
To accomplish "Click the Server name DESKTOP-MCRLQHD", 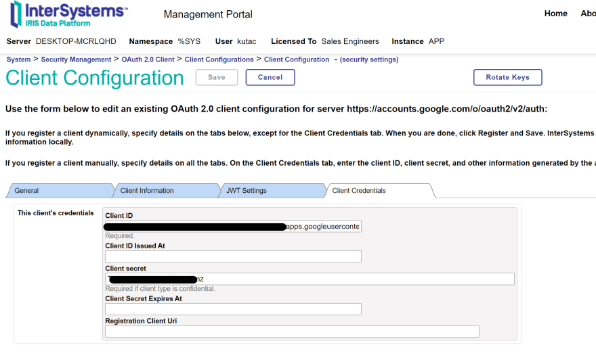I will (x=76, y=41).
